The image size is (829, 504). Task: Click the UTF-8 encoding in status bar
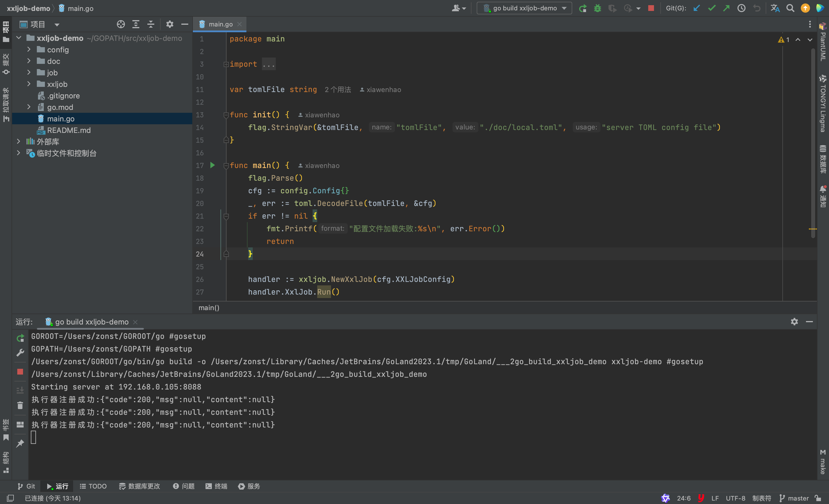click(735, 498)
